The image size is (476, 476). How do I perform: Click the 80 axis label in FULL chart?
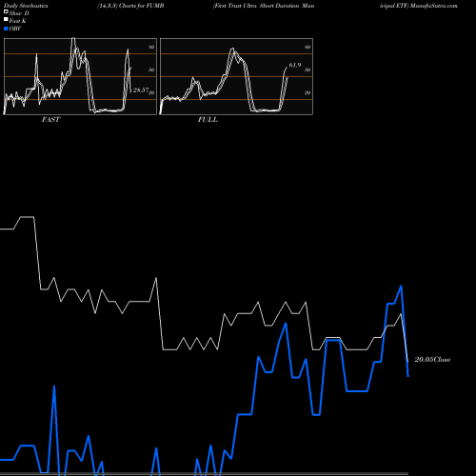[x=307, y=47]
